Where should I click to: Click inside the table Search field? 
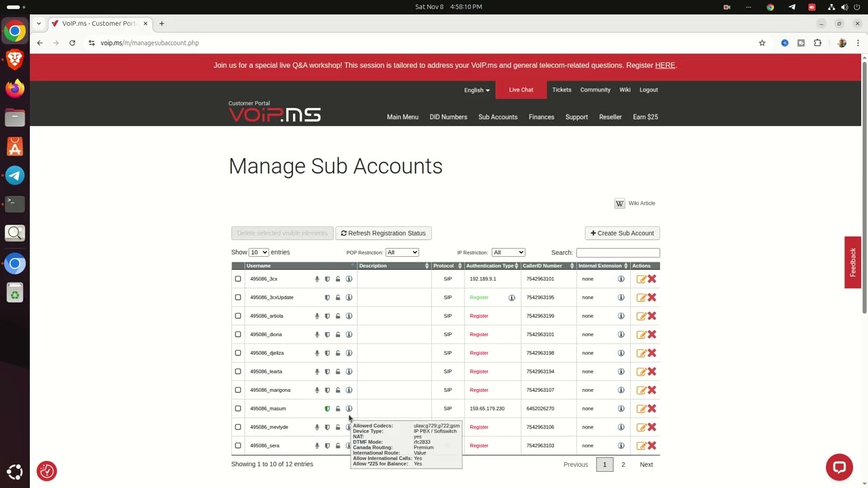tap(618, 253)
